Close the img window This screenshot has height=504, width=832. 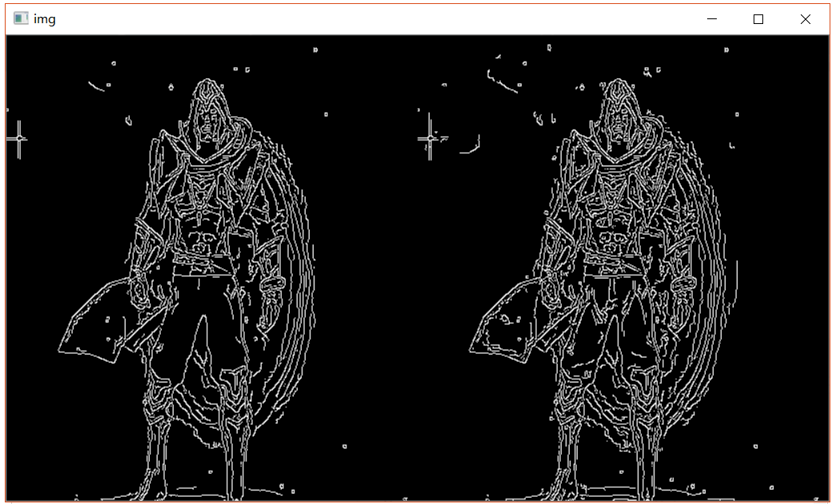click(805, 19)
